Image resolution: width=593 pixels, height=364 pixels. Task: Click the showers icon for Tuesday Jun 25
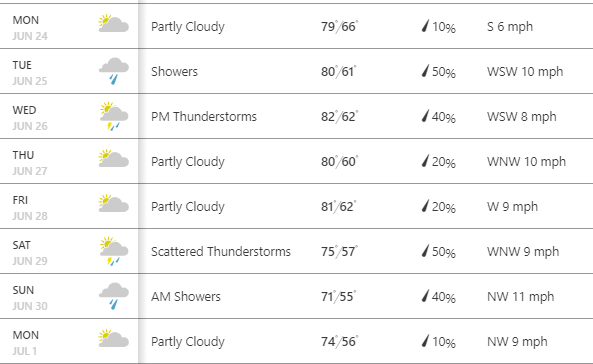tap(114, 71)
